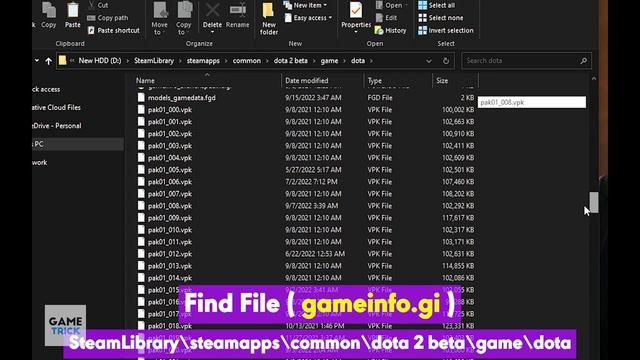The width and height of the screenshot is (640, 360).
Task: Create a New folder
Action: tap(269, 18)
